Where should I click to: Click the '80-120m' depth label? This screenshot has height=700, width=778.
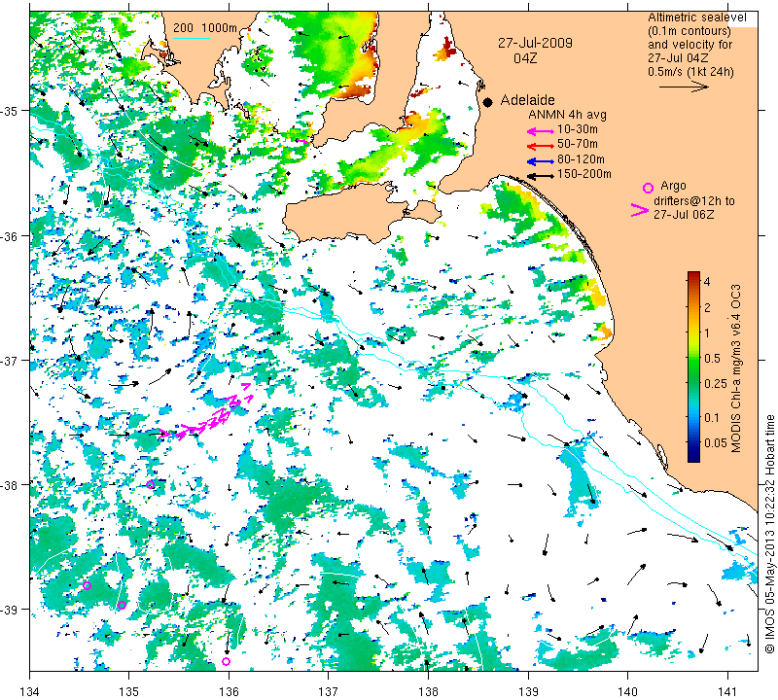coord(581,159)
